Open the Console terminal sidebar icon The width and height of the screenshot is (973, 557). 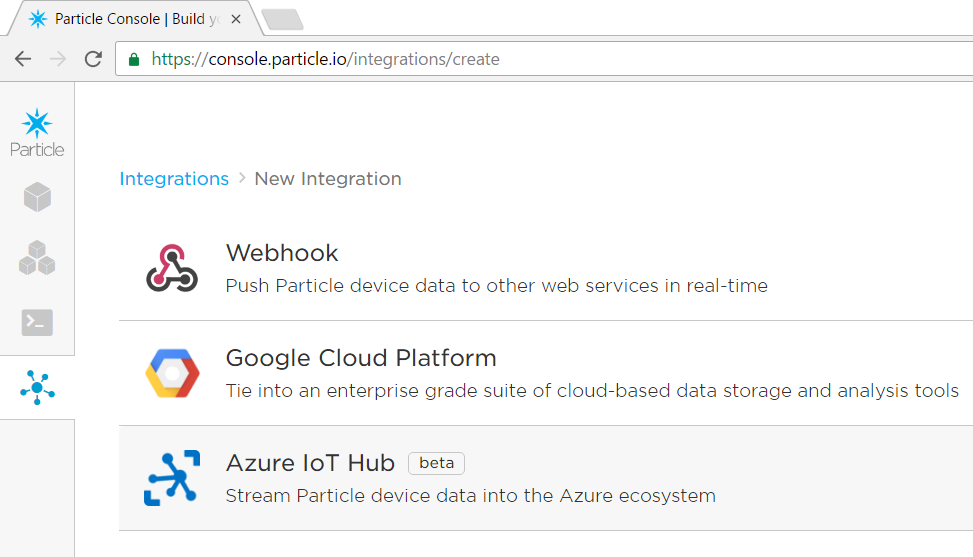tap(37, 322)
